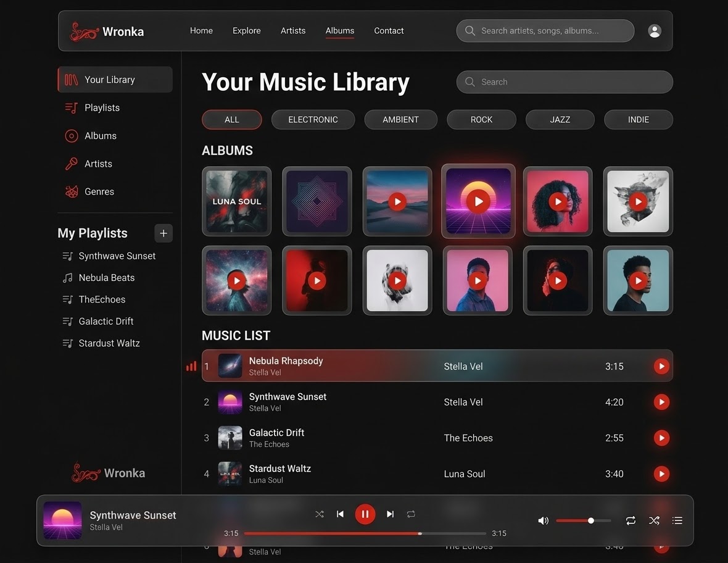Open TheEchoes playlist

(94, 299)
